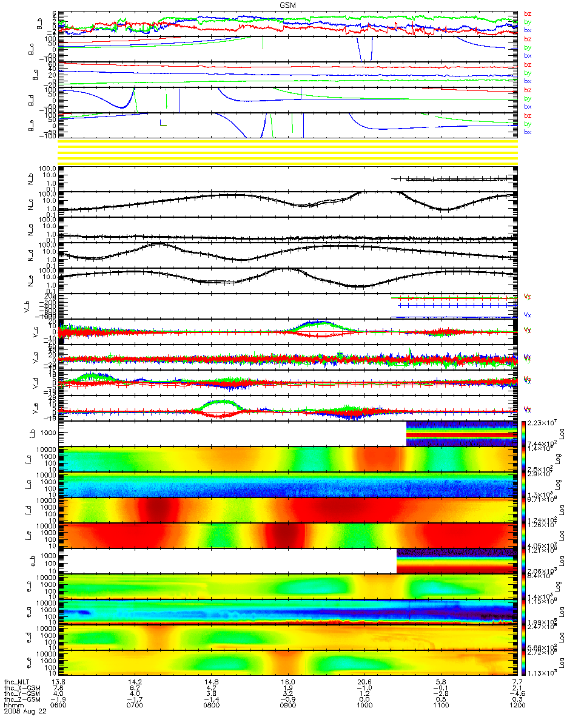Click the i_b spectrogram data strip
The height and width of the screenshot is (728, 564).
tap(461, 434)
